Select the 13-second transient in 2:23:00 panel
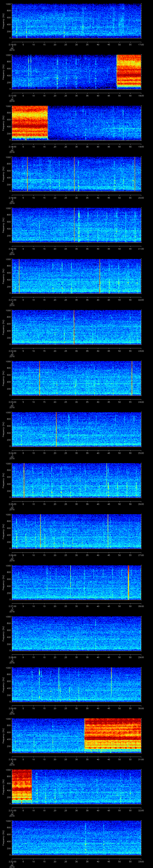Screen dimensions: 153x868 [x=40, y=378]
